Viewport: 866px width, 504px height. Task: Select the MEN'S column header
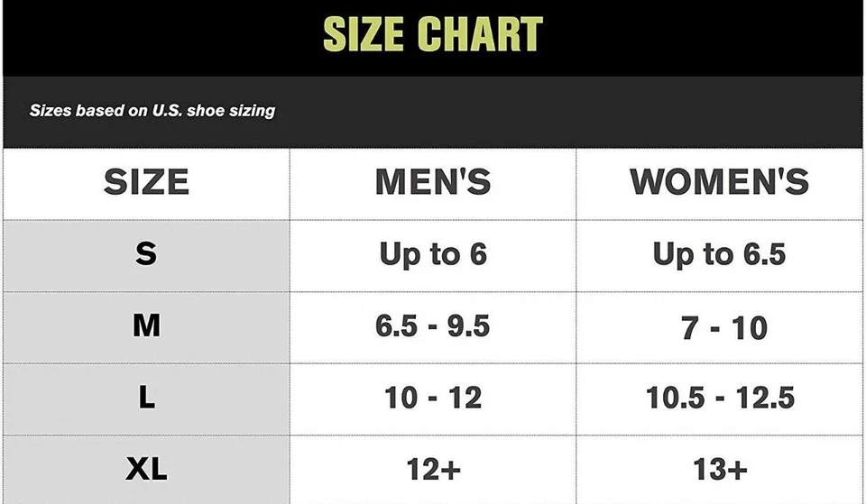433,183
